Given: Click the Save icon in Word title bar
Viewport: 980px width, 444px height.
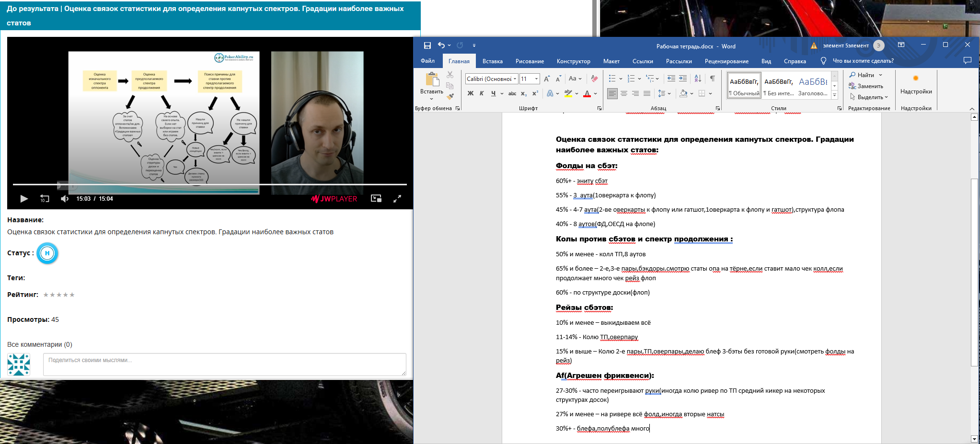Looking at the screenshot, I should [x=427, y=46].
